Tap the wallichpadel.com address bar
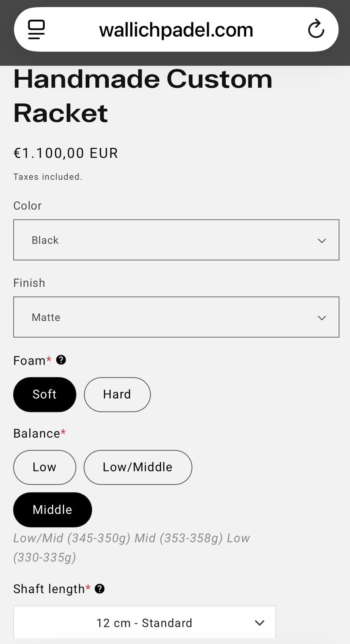The image size is (350, 644). pos(176,29)
